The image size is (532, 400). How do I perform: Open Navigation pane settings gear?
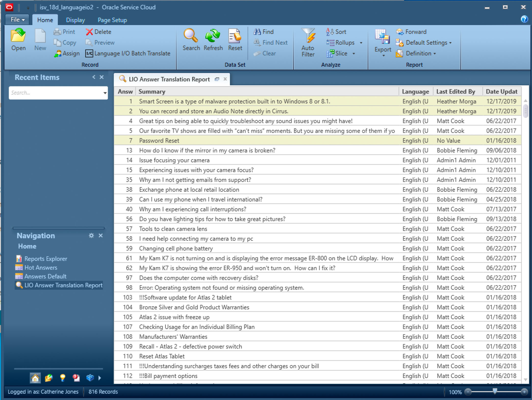[91, 236]
